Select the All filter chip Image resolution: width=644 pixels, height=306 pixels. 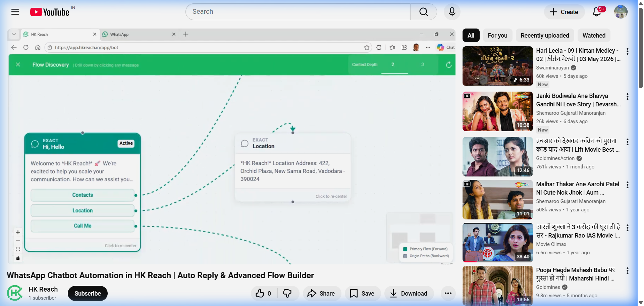[x=471, y=35]
